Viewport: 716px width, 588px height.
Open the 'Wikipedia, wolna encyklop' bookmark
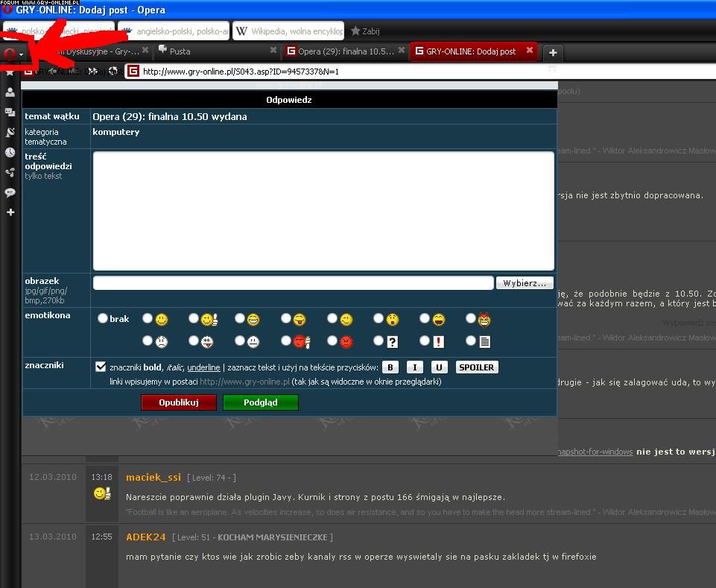click(x=288, y=31)
